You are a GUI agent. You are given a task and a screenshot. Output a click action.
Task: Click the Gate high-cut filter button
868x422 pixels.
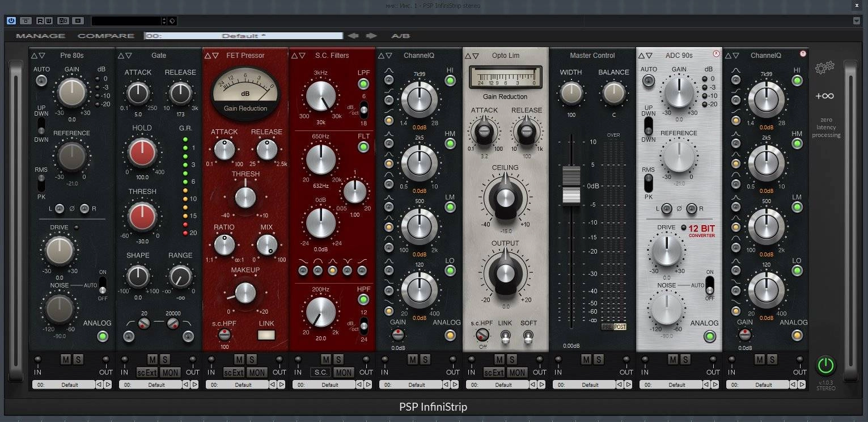(188, 336)
